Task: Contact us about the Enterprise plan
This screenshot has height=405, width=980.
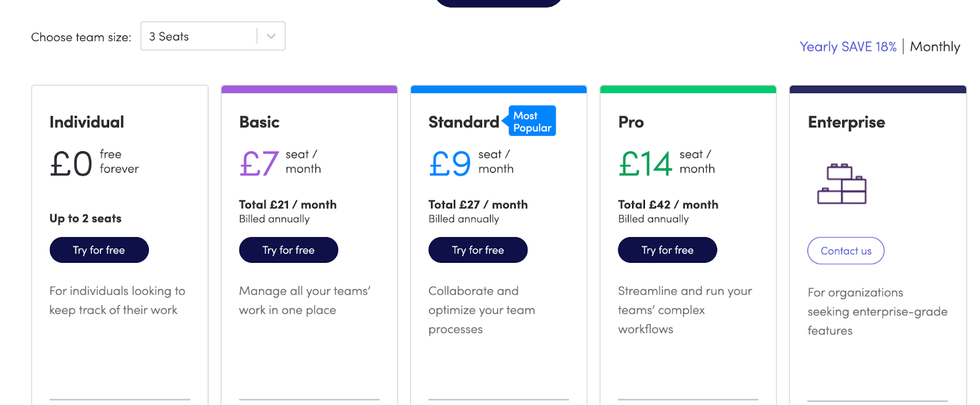Action: point(845,251)
